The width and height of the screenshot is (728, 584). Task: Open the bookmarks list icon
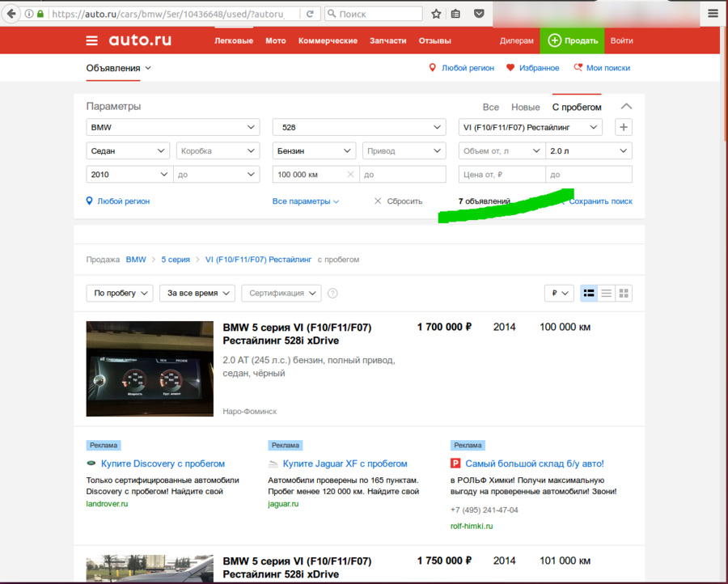(456, 14)
